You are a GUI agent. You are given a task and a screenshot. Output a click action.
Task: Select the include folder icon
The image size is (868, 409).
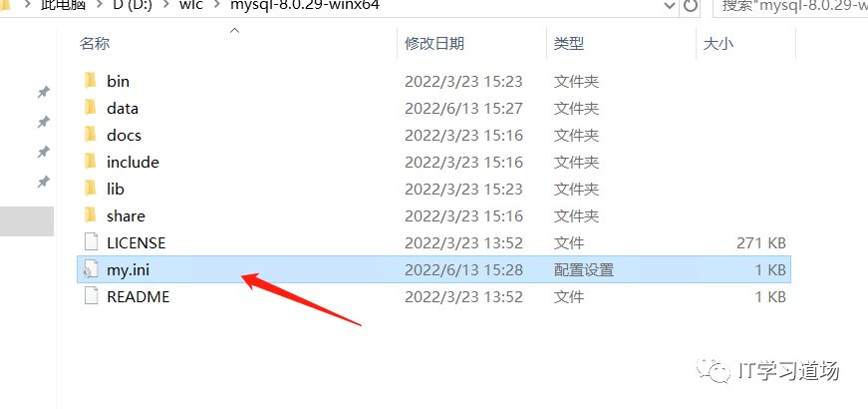click(91, 162)
